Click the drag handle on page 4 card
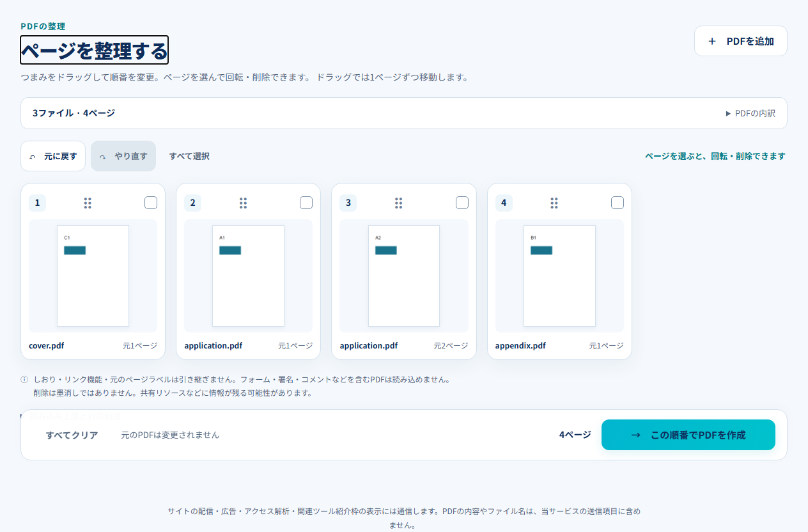 (554, 203)
